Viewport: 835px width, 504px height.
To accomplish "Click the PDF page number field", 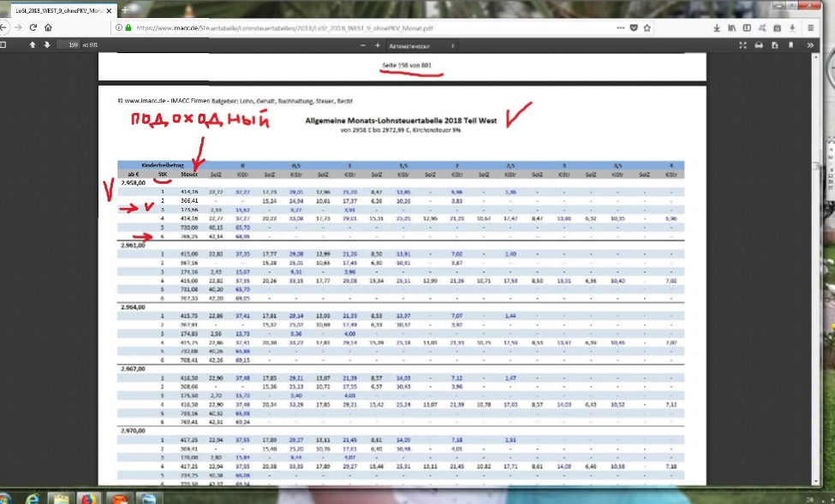I will [x=67, y=44].
